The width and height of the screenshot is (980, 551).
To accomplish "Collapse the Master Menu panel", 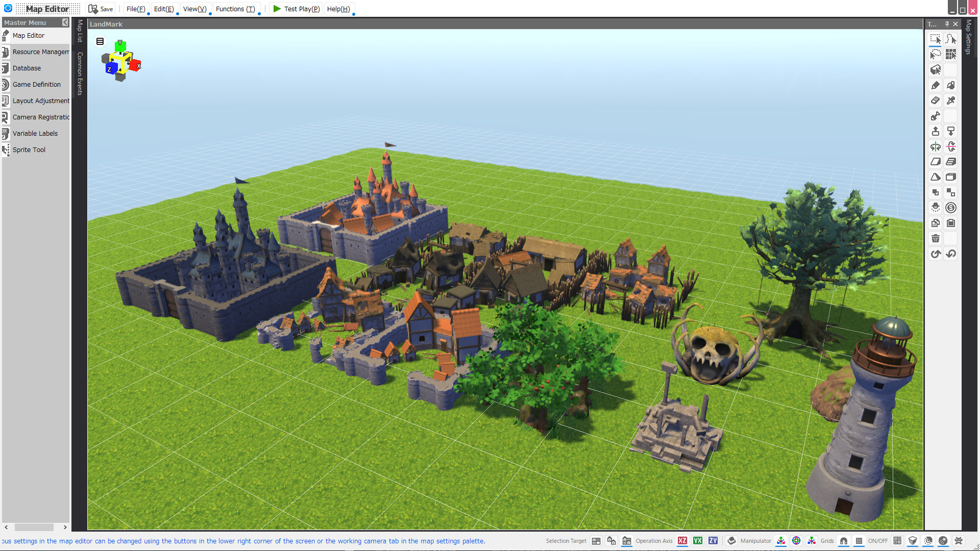I will [65, 22].
